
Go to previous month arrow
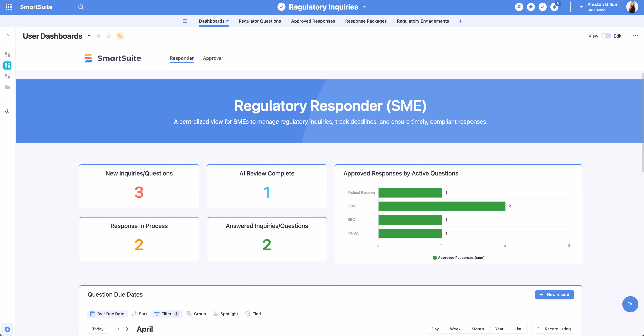coord(118,329)
